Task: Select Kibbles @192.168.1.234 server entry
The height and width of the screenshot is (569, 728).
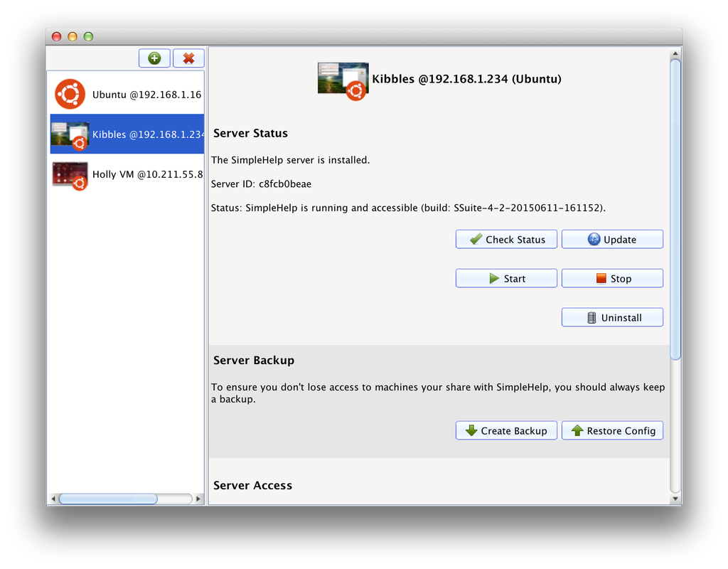Action: coord(127,134)
